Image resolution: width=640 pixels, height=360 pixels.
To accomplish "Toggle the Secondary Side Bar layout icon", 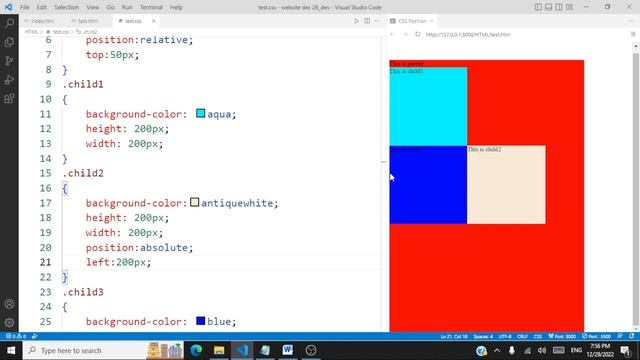I will coord(559,7).
